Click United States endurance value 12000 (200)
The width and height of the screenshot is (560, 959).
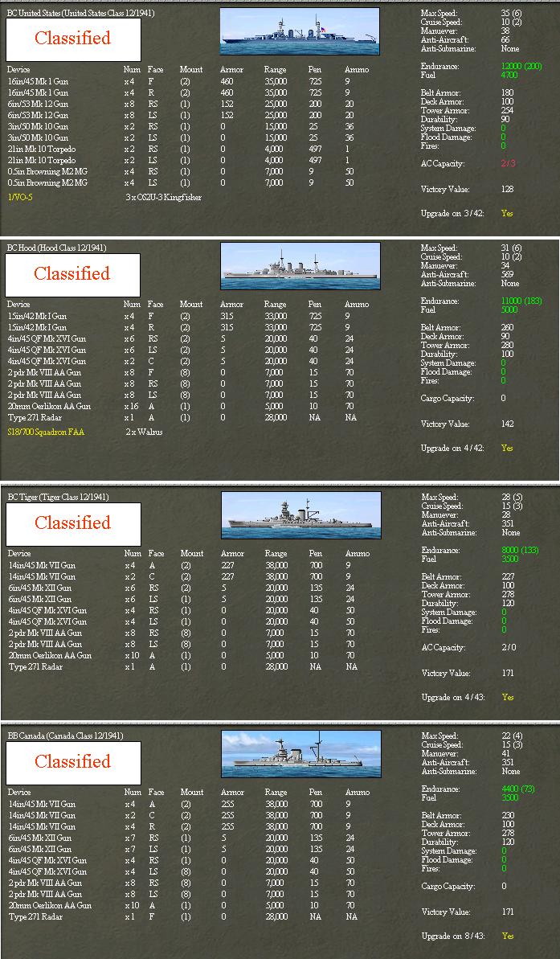coord(521,66)
